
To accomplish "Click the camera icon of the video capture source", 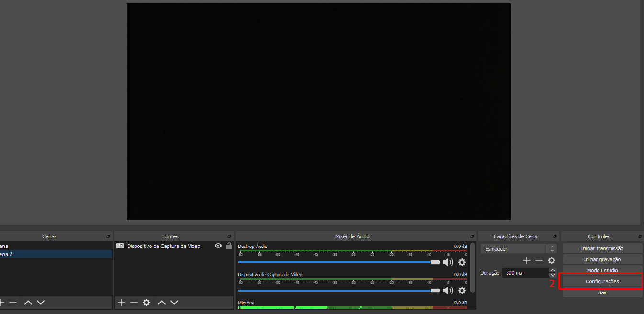I will [120, 246].
